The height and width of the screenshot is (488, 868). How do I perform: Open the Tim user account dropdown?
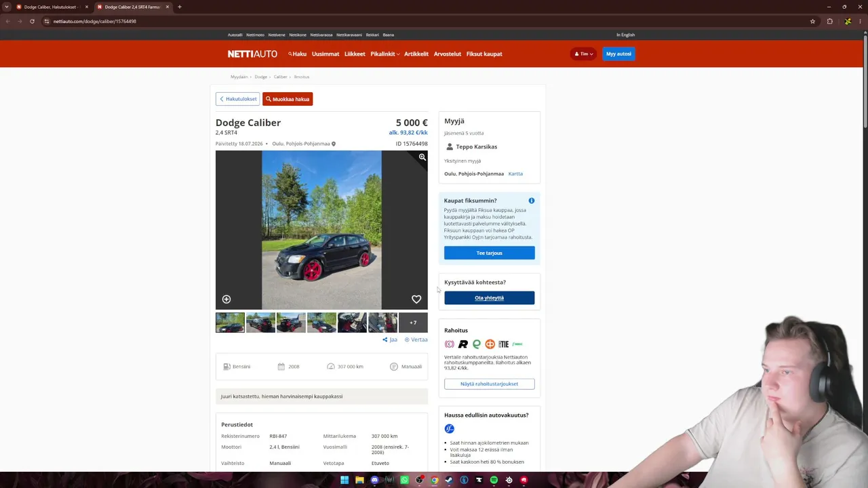point(583,54)
